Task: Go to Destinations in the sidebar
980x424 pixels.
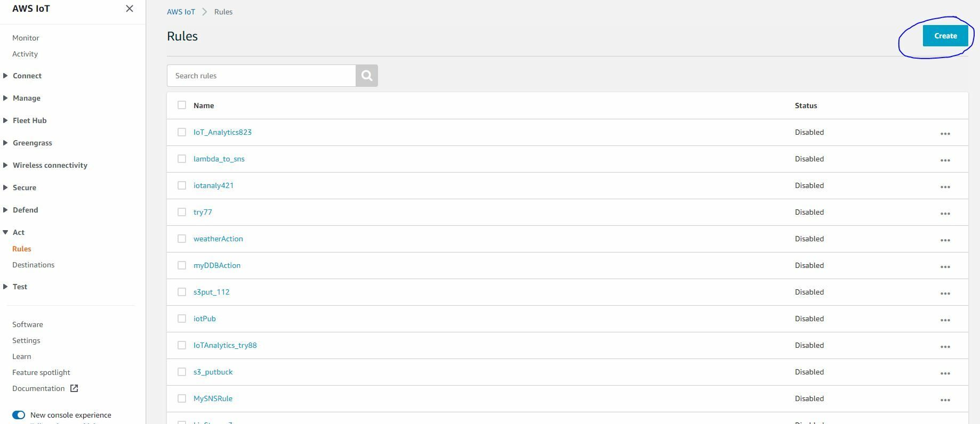Action: (33, 265)
